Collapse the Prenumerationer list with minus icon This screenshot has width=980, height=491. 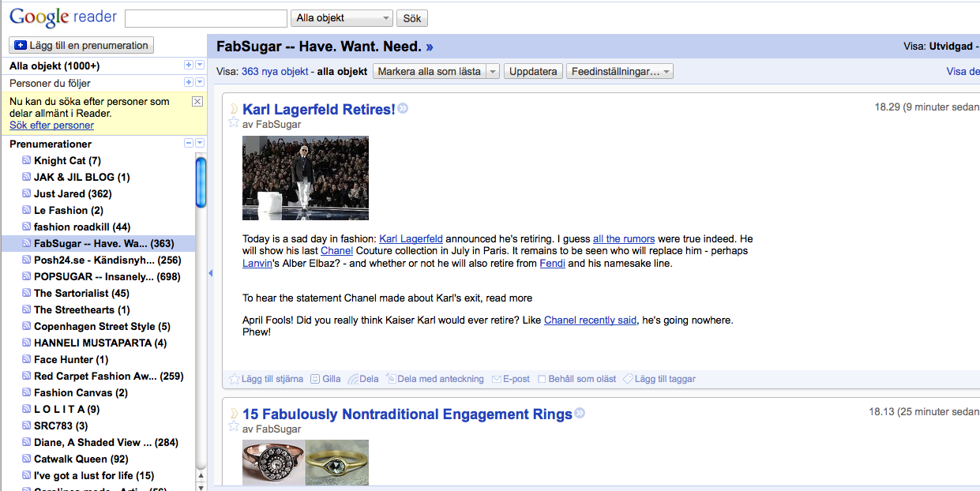point(188,144)
